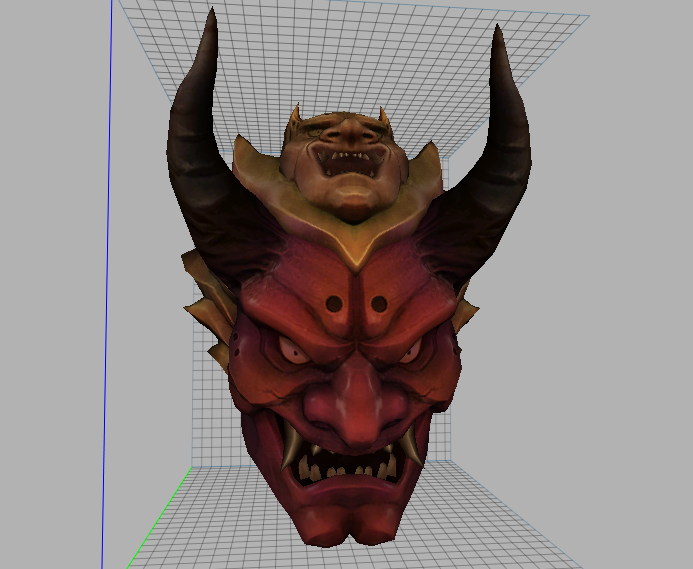
Task: Click the demon mask's right horn
Action: 507,140
